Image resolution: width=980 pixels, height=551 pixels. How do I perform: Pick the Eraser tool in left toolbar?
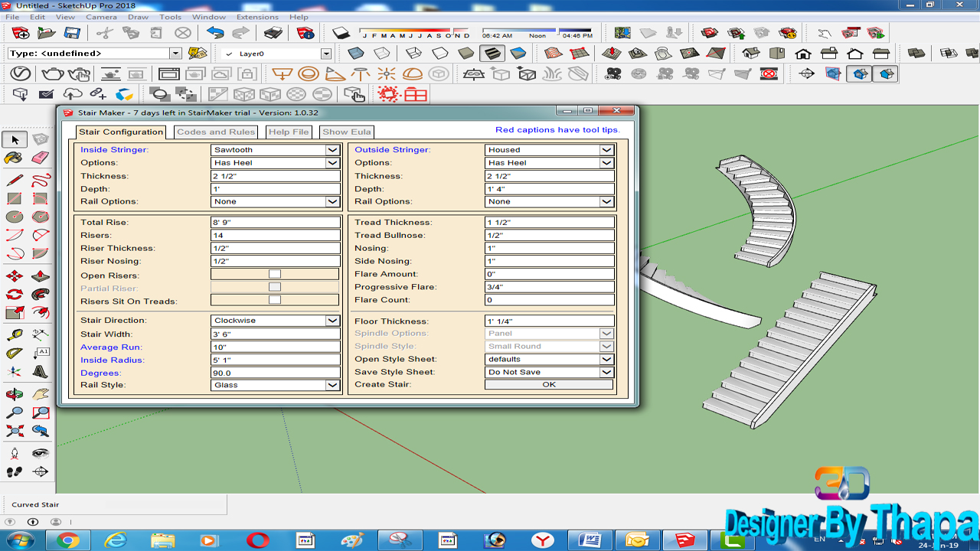(41, 158)
